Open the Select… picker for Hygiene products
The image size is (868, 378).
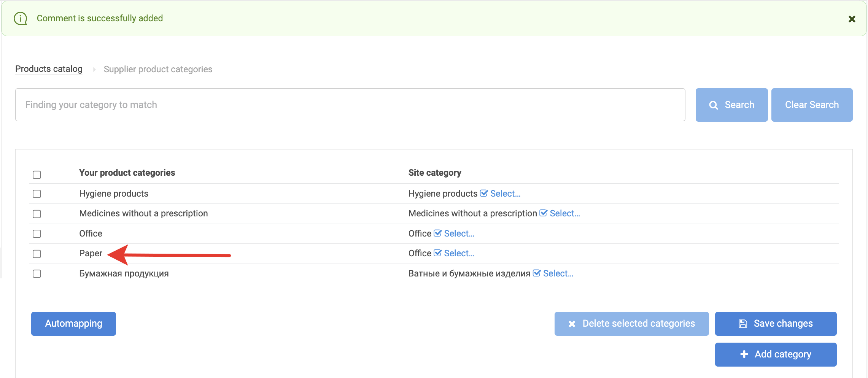pyautogui.click(x=505, y=194)
